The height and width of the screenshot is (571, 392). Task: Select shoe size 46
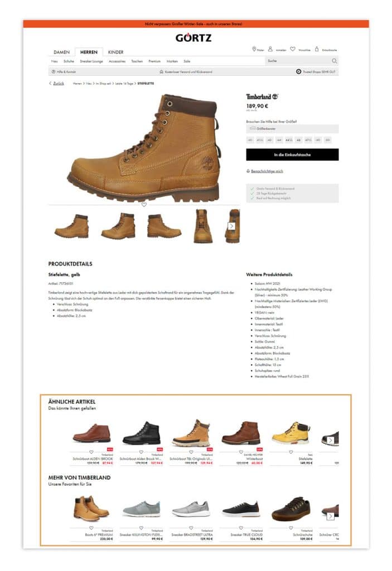298,140
